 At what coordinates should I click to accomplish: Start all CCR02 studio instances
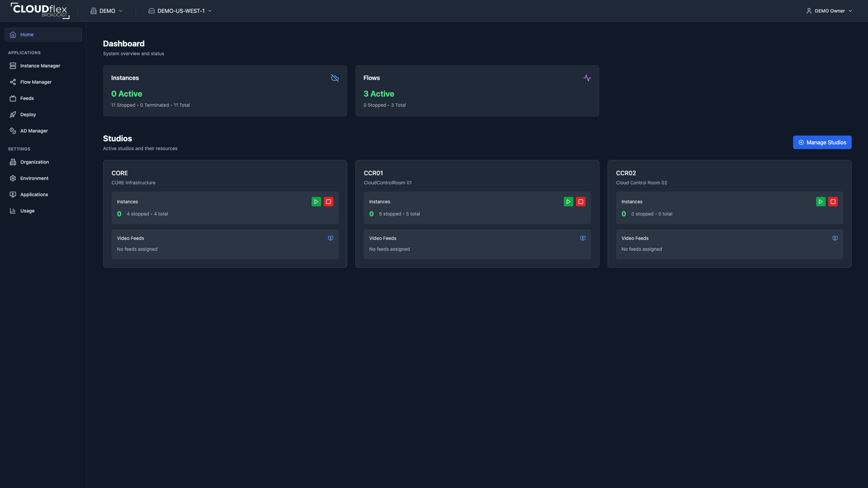pos(821,202)
